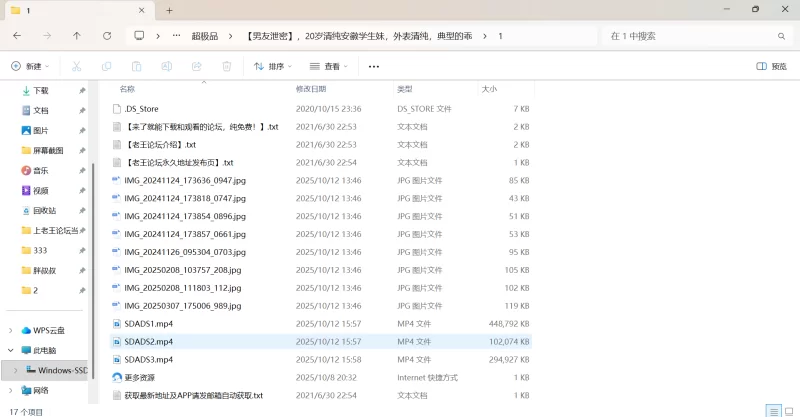This screenshot has width=800, height=417.
Task: Refresh the current folder view
Action: tap(107, 35)
